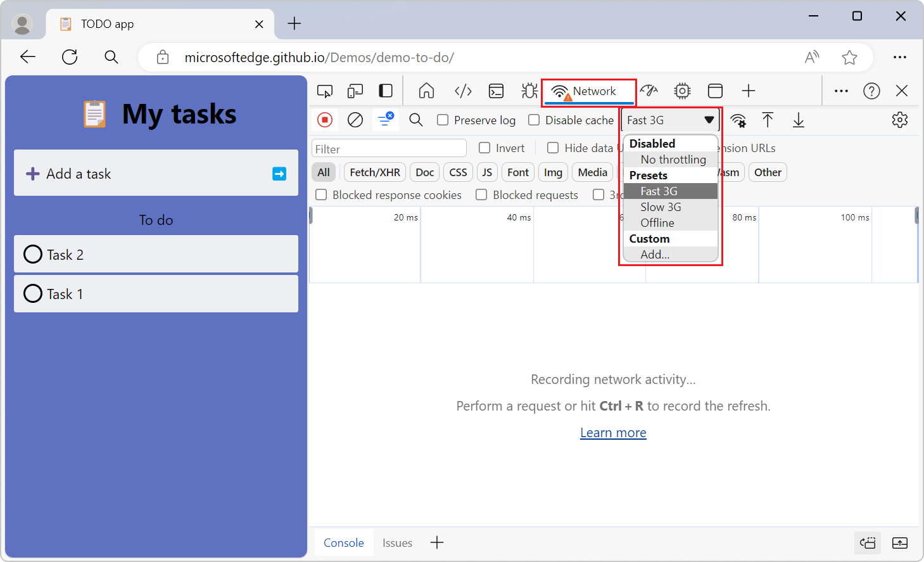Filter requests by Doc
The image size is (924, 562).
(x=425, y=172)
